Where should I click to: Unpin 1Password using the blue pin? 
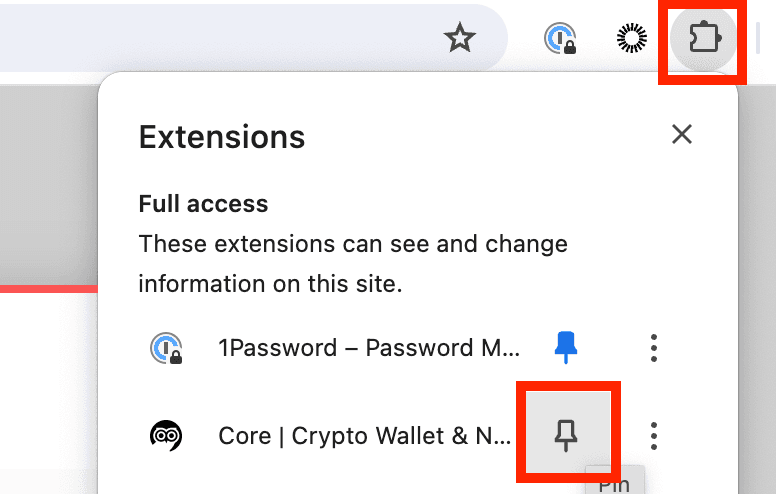[x=566, y=348]
